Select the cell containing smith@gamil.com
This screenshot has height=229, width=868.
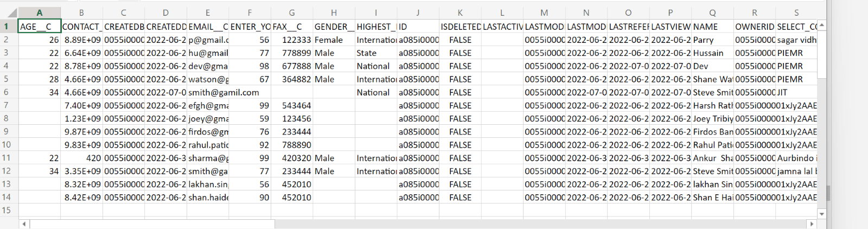[224, 92]
